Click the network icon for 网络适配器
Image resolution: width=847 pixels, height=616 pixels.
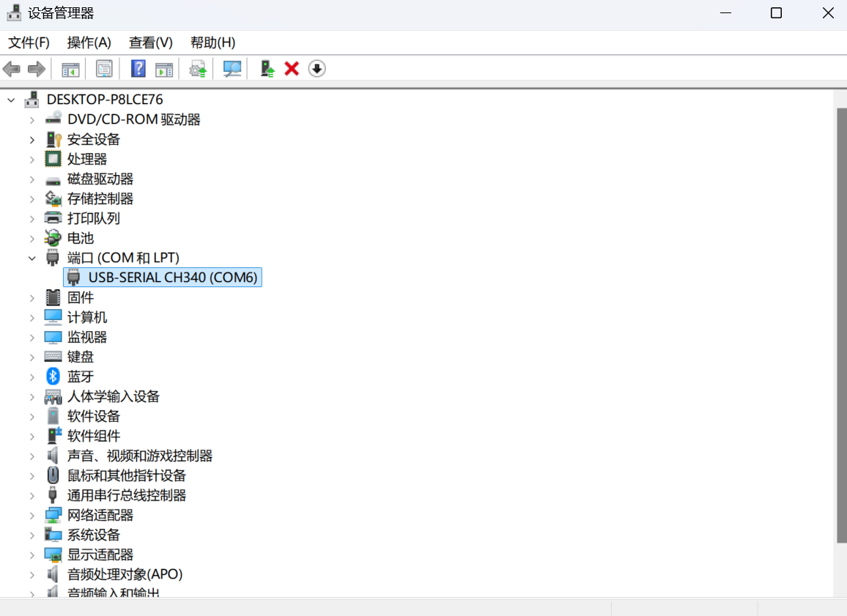click(53, 515)
